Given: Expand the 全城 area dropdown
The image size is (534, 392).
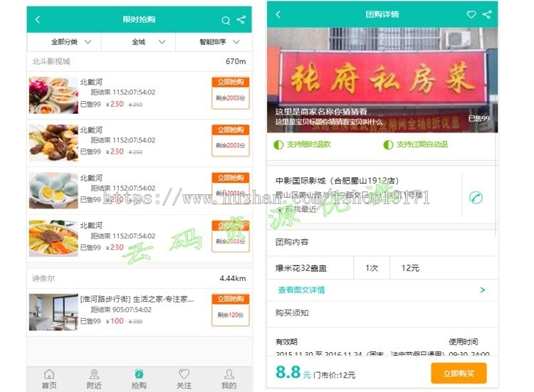Looking at the screenshot, I should pos(147,42).
